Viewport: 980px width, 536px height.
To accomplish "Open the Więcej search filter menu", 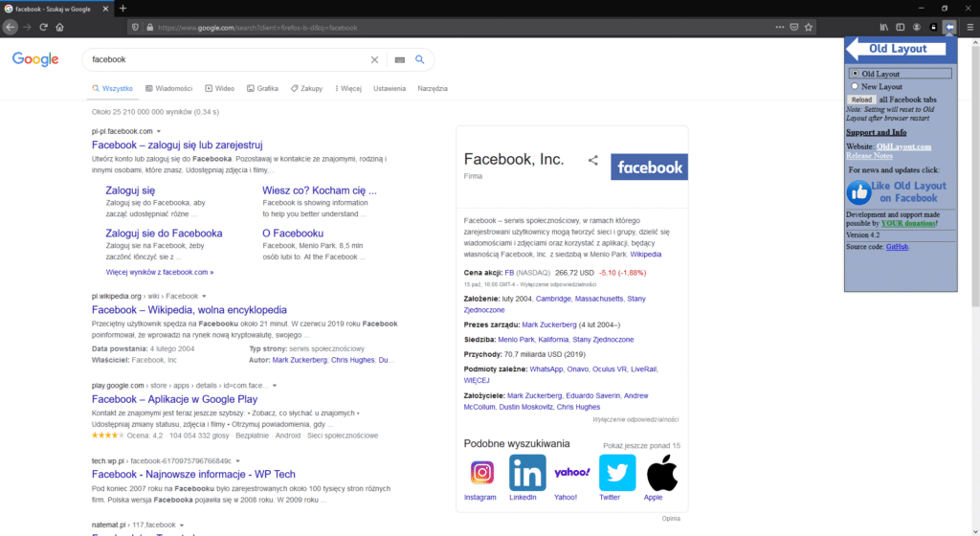I will (348, 89).
